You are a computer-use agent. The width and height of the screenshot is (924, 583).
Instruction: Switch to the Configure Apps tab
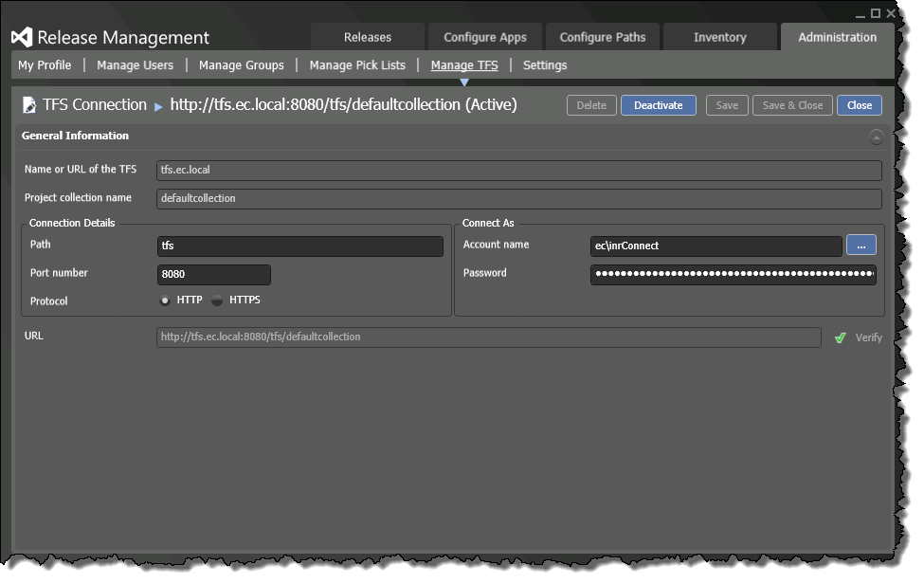(484, 38)
